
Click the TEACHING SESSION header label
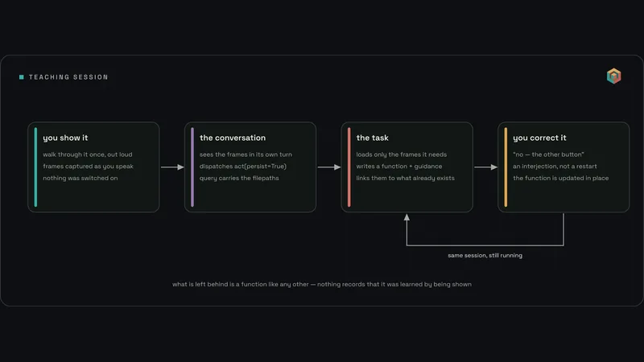[68, 77]
